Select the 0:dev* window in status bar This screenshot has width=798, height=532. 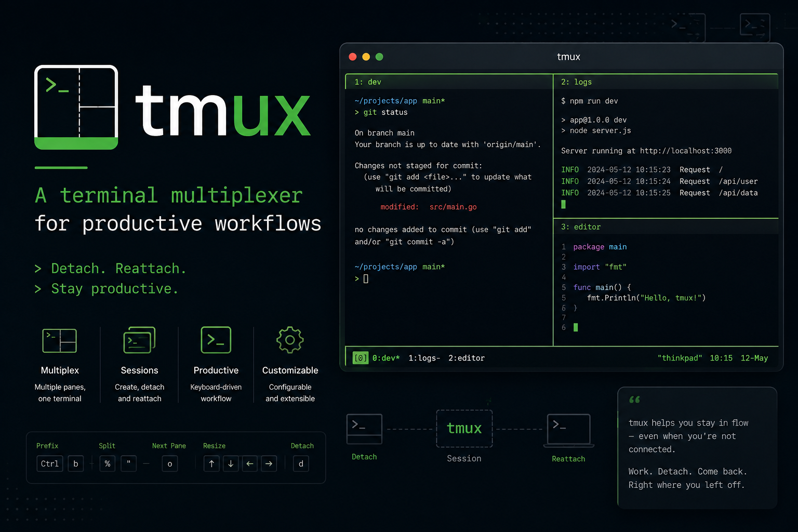pos(386,358)
